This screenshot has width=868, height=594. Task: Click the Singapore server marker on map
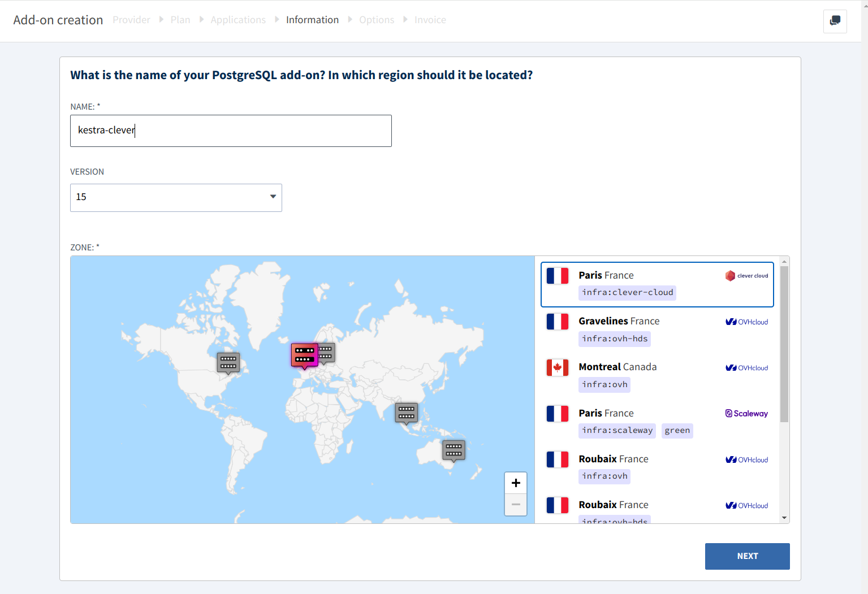(406, 413)
